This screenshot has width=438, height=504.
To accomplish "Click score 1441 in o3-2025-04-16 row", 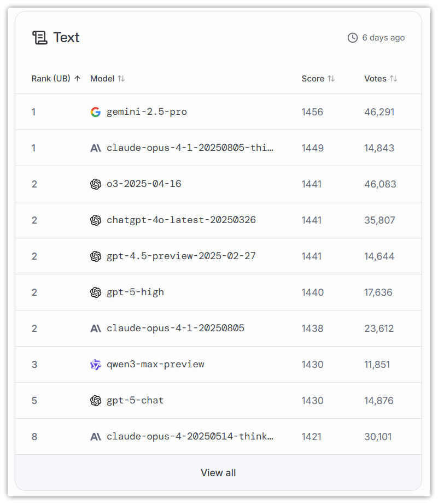I will click(x=312, y=184).
